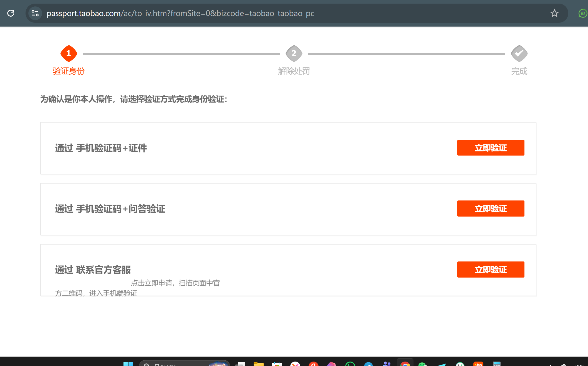Image resolution: width=588 pixels, height=366 pixels.
Task: Click the green WA extension icon
Action: click(x=582, y=13)
